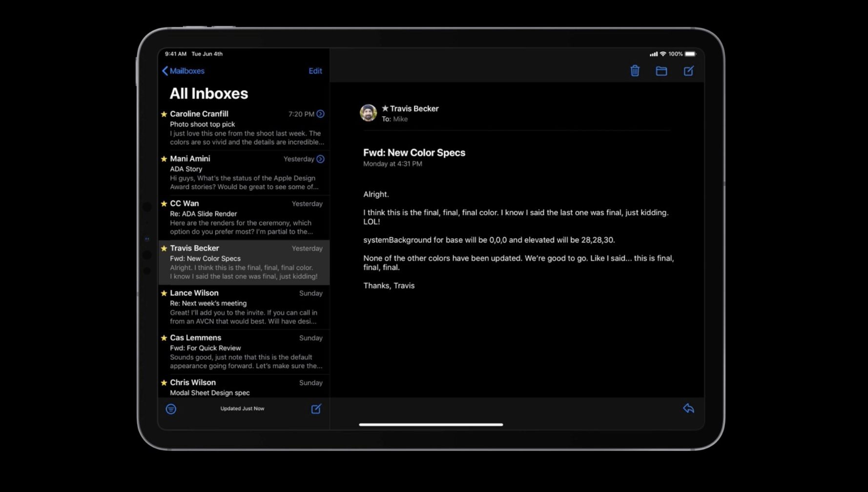Tap compose icon below the message list

[x=316, y=409]
